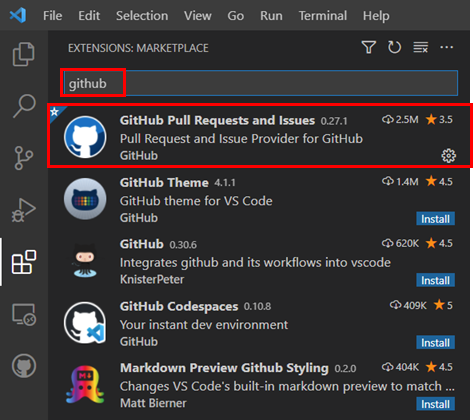Click the Markdown Preview Github Styling icon
This screenshot has width=473, height=420.
[x=85, y=385]
